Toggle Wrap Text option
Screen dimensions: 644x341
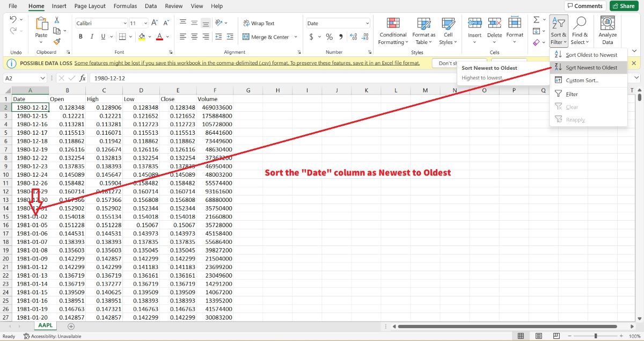pyautogui.click(x=258, y=24)
